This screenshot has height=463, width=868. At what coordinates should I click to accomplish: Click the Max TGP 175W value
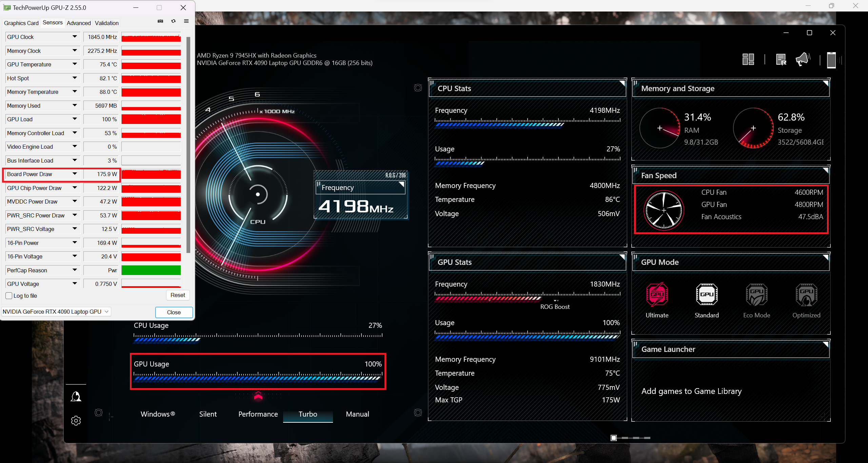click(610, 400)
